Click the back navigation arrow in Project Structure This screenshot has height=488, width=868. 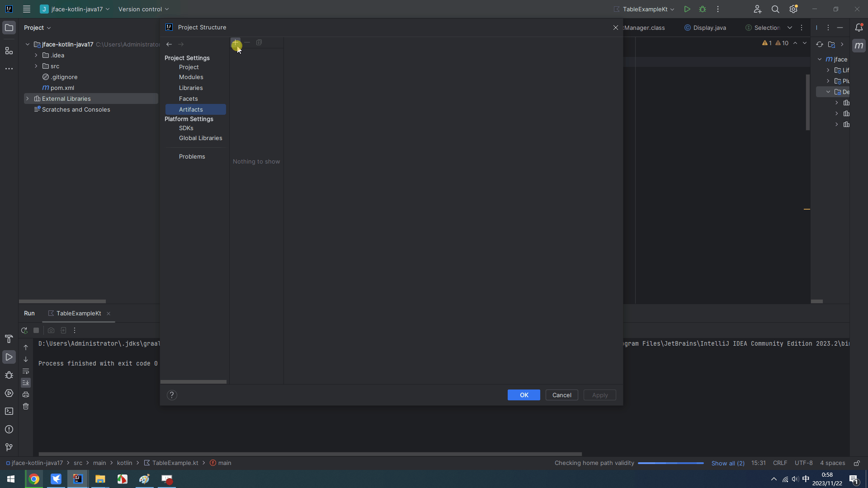click(168, 43)
